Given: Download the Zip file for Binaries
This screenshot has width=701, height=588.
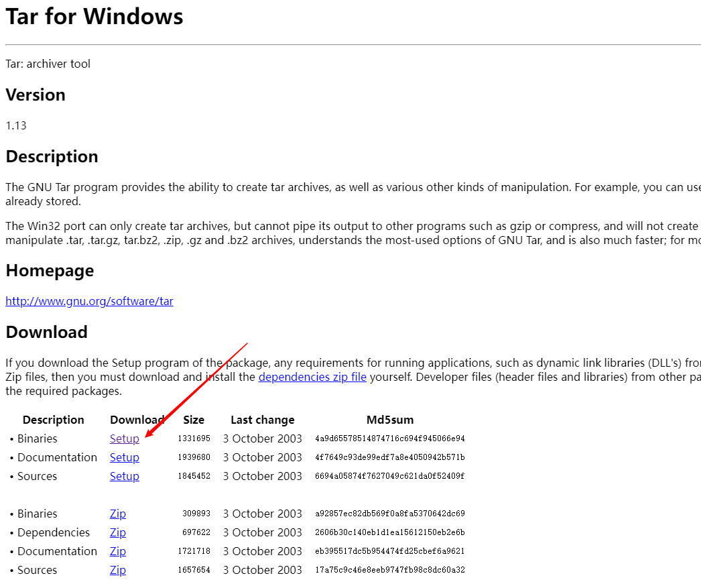Looking at the screenshot, I should tap(117, 514).
